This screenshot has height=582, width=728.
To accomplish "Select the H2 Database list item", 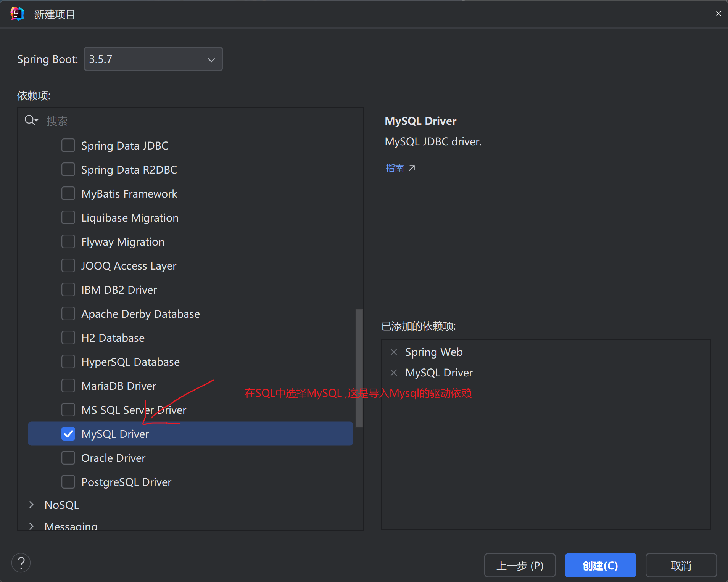I will click(113, 338).
